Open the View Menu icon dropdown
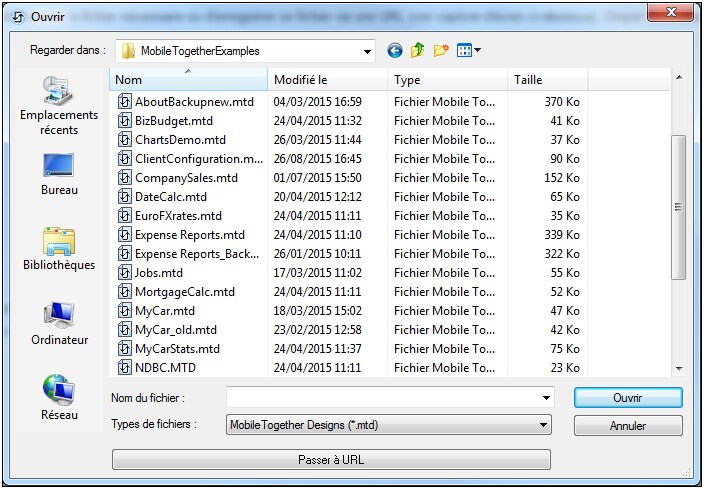This screenshot has width=704, height=489. 469,50
